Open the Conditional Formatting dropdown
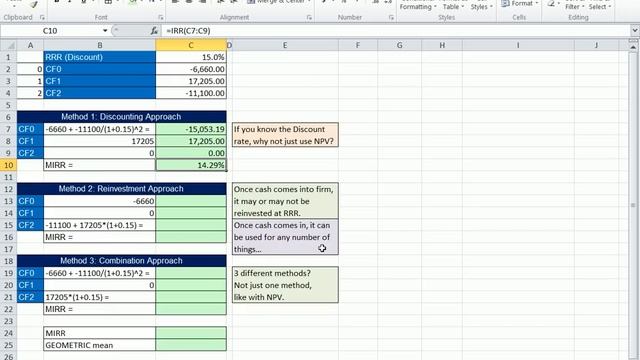Viewport: 640px width, 360px height. [x=418, y=7]
